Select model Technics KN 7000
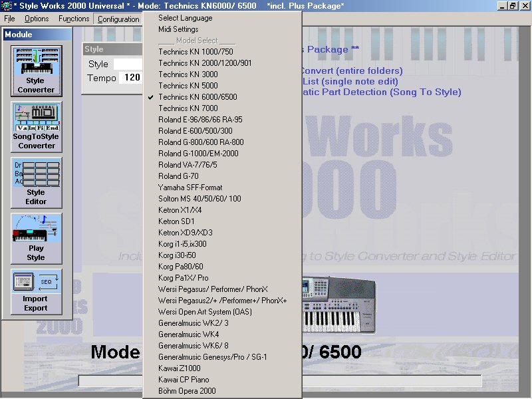532x399 pixels. pyautogui.click(x=222, y=108)
